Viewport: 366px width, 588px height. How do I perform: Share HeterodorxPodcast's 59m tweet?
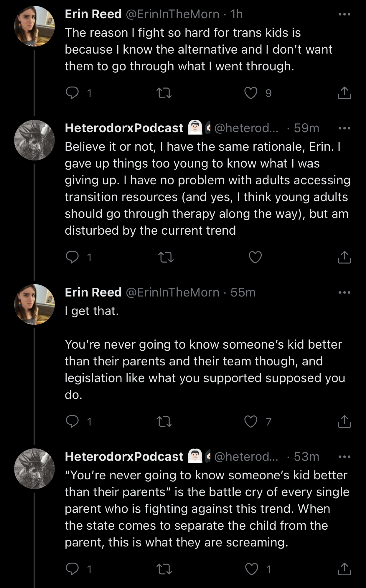point(344,257)
